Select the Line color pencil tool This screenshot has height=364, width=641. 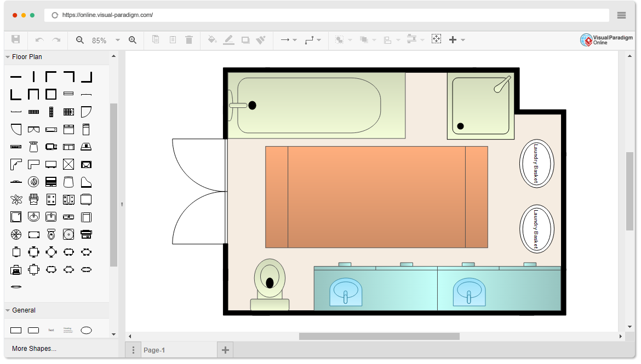[228, 39]
